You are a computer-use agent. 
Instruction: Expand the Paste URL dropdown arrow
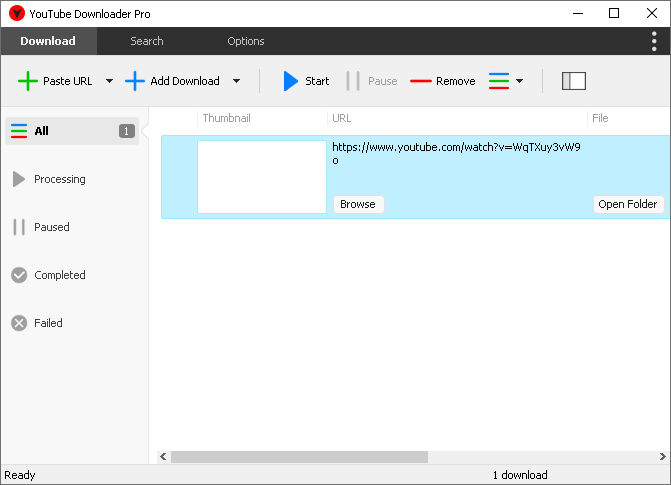[110, 81]
